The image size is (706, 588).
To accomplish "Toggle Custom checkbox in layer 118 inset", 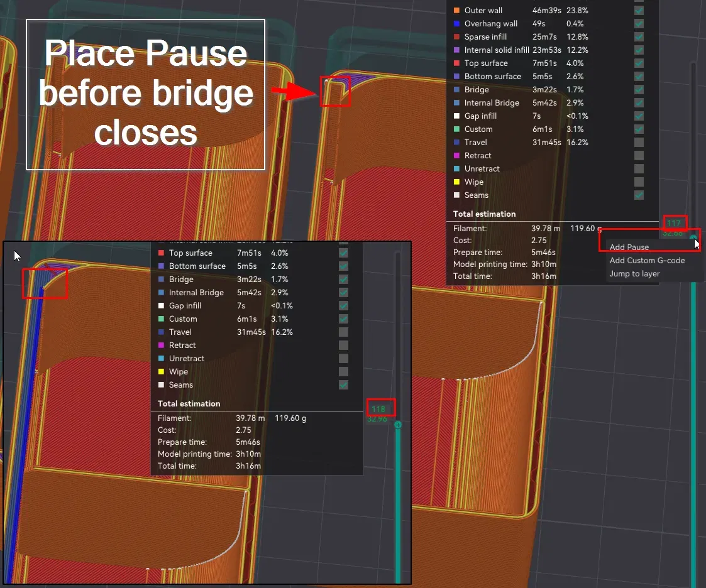I will click(x=343, y=318).
